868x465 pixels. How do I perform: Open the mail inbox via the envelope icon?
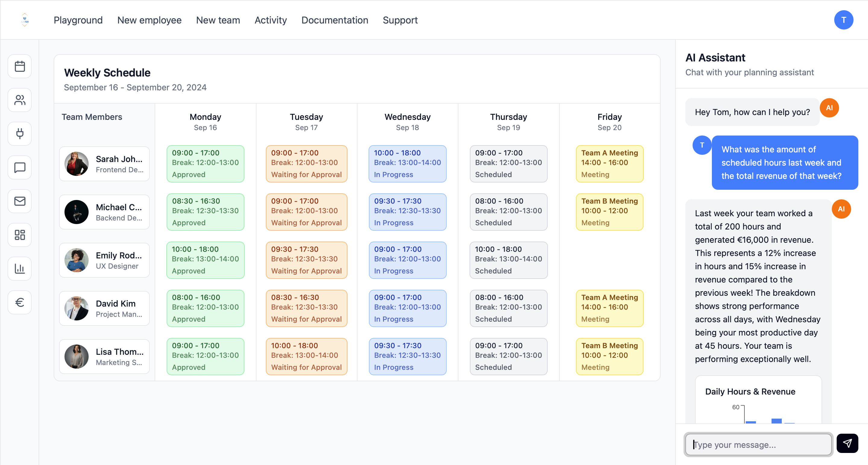(x=19, y=201)
